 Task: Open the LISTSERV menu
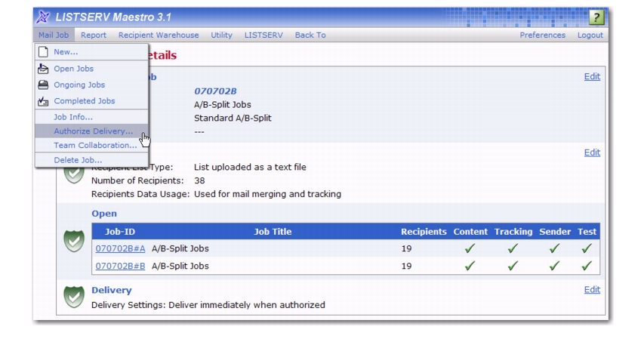tap(263, 35)
